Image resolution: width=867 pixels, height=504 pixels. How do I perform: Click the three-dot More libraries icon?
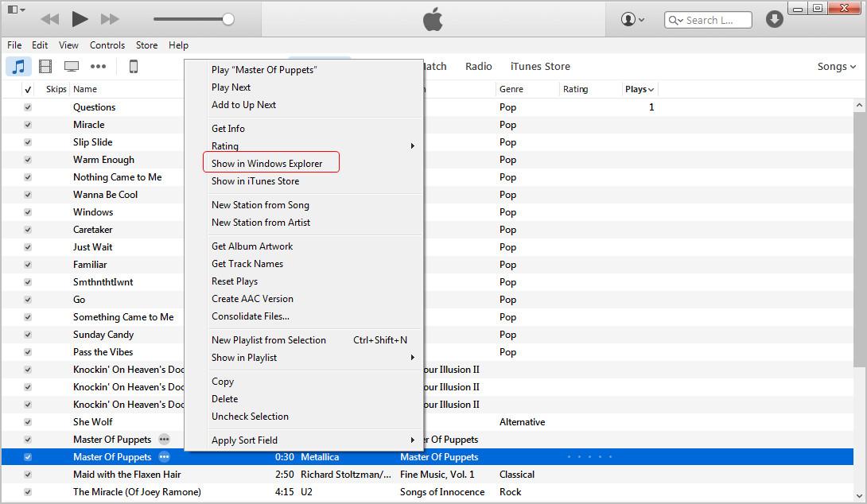pyautogui.click(x=99, y=67)
